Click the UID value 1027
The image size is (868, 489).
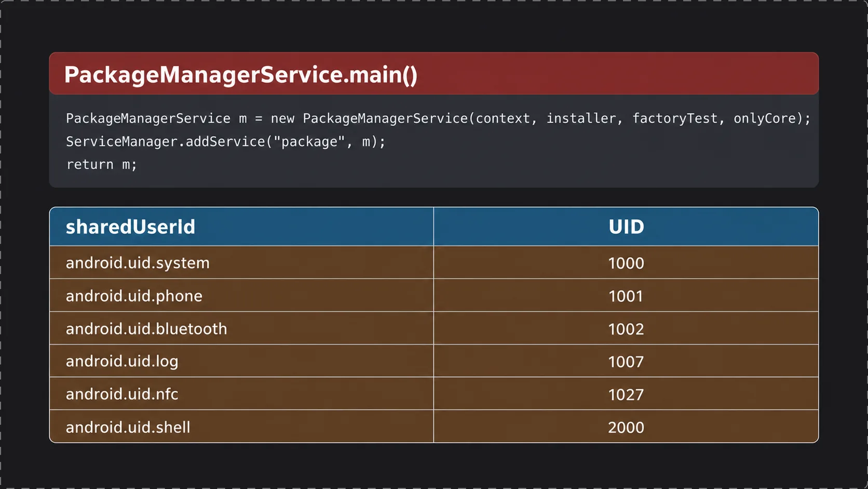[x=626, y=394]
